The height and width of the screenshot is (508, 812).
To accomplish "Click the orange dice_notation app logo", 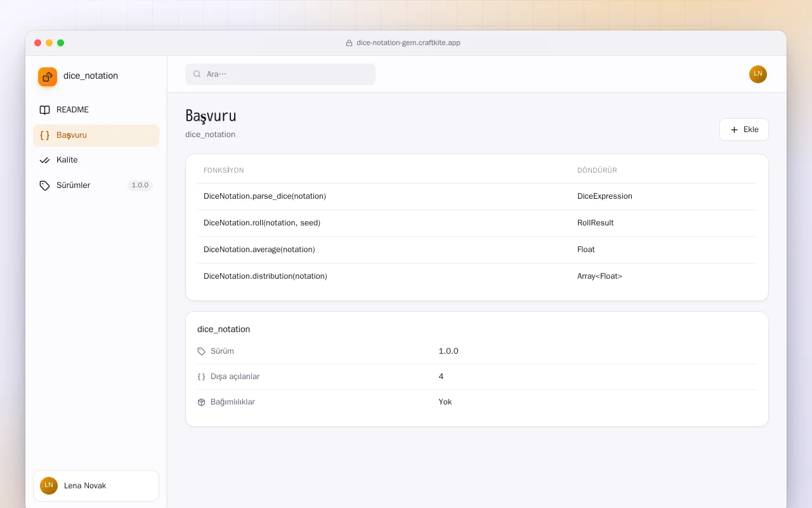I will [48, 77].
